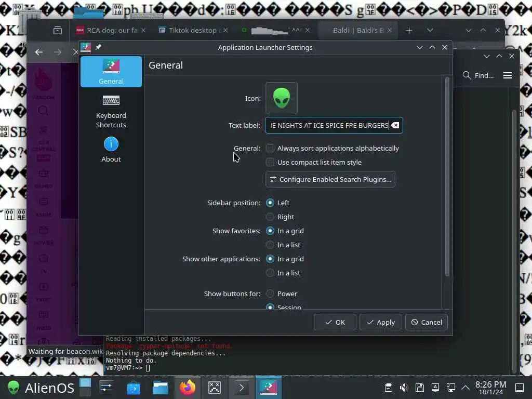This screenshot has height=399, width=532.
Task: Launch Discover store from taskbar
Action: (134, 388)
